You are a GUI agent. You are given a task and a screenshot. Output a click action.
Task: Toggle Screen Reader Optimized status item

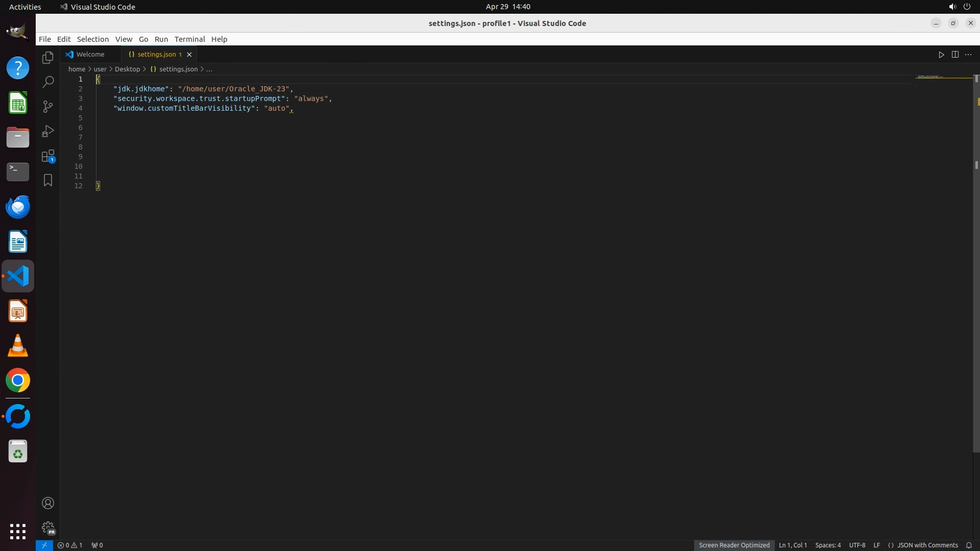pos(734,545)
